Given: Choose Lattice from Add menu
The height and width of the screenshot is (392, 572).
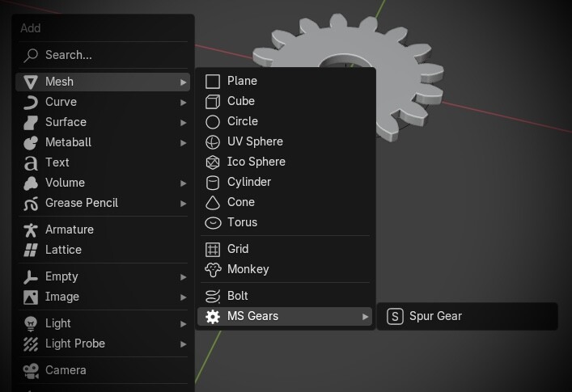Looking at the screenshot, I should [103, 250].
